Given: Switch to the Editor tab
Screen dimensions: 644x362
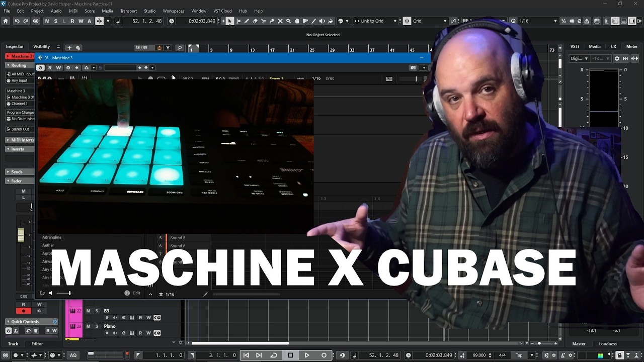Looking at the screenshot, I should point(37,344).
